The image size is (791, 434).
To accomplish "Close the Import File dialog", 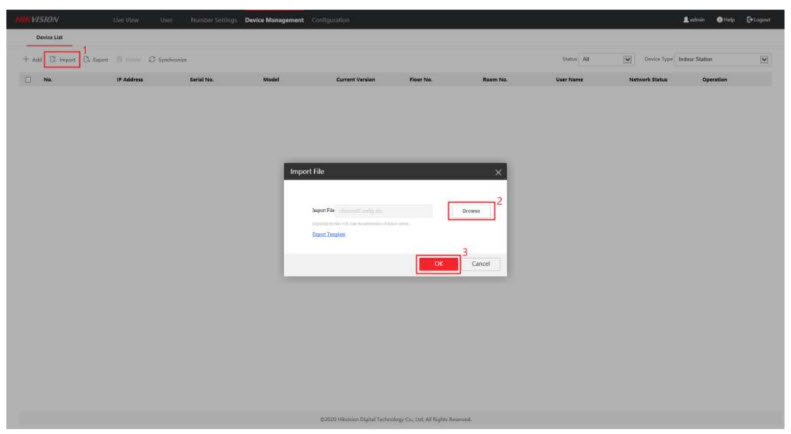I will 497,172.
